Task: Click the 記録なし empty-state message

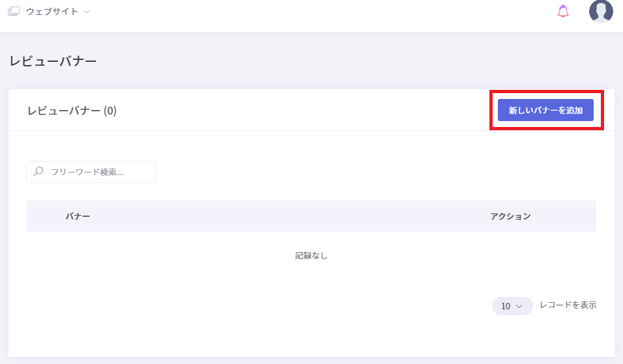Action: (x=311, y=256)
